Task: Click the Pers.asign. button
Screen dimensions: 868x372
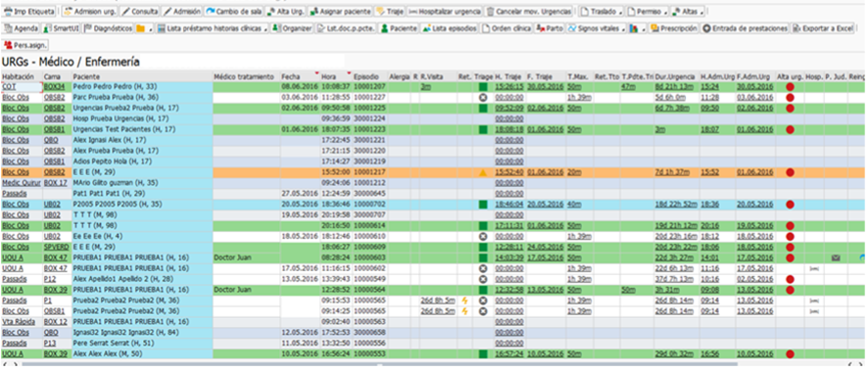Action: click(25, 45)
